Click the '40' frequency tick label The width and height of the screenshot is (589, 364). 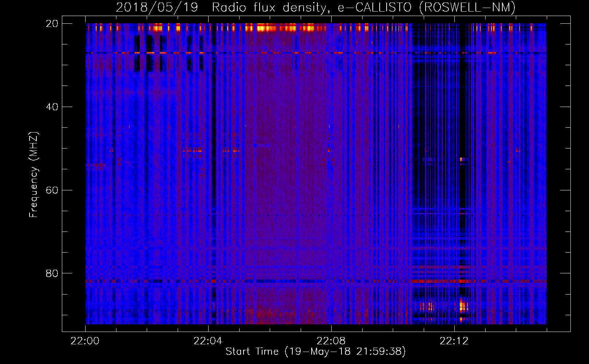click(52, 107)
